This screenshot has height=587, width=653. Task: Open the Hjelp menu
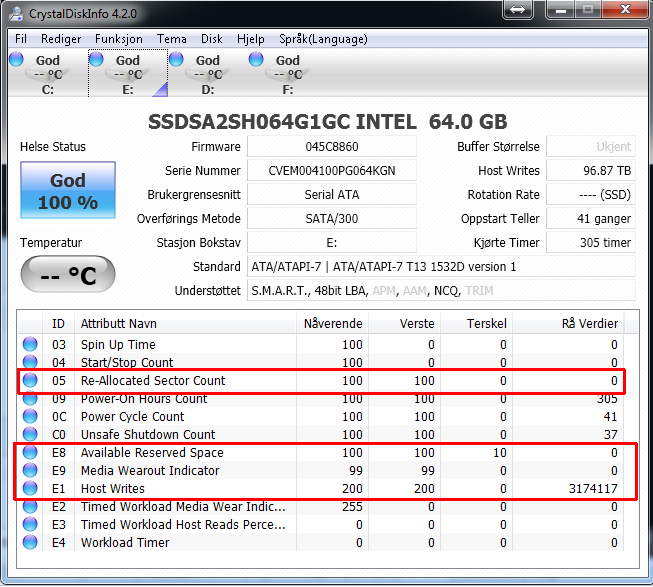tap(251, 39)
